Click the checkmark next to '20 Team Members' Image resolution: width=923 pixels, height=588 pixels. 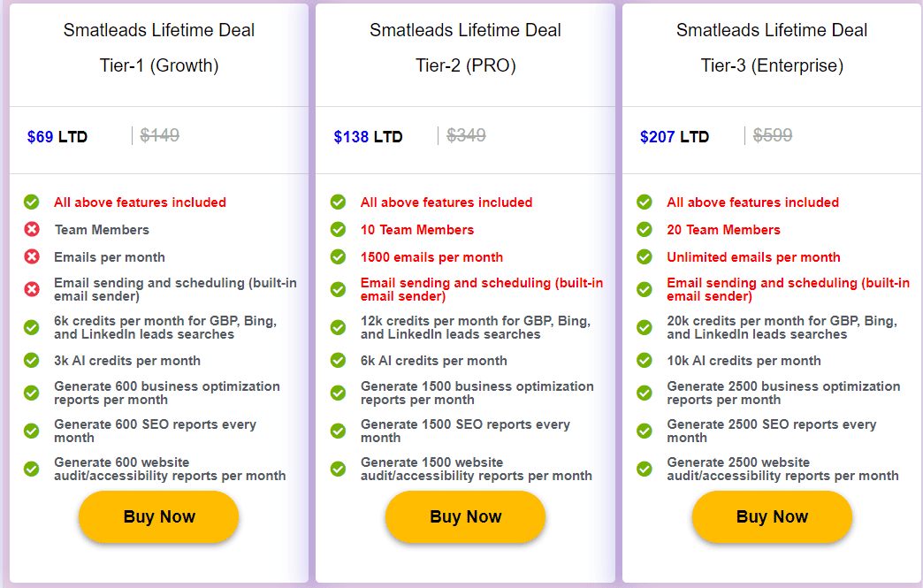click(x=645, y=229)
